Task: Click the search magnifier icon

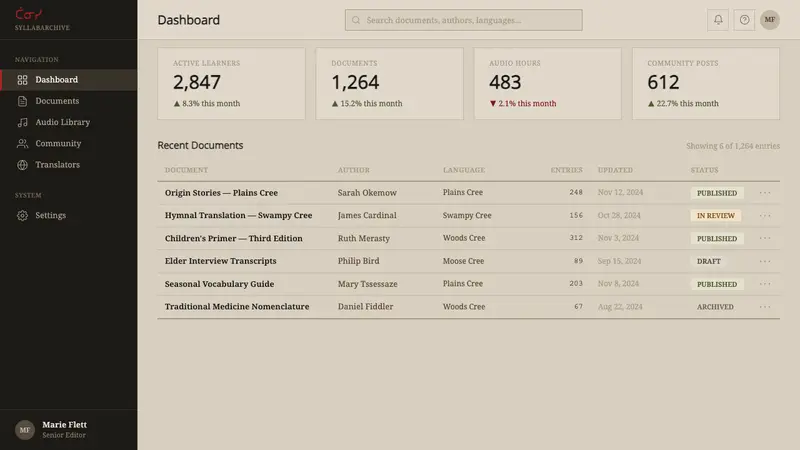Action: [x=356, y=20]
